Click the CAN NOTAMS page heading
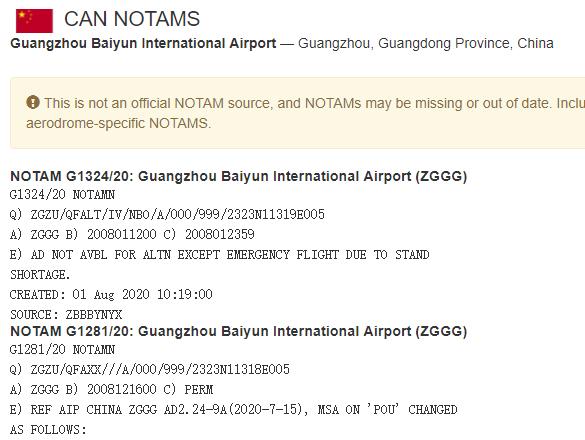The image size is (585, 440). tap(132, 19)
